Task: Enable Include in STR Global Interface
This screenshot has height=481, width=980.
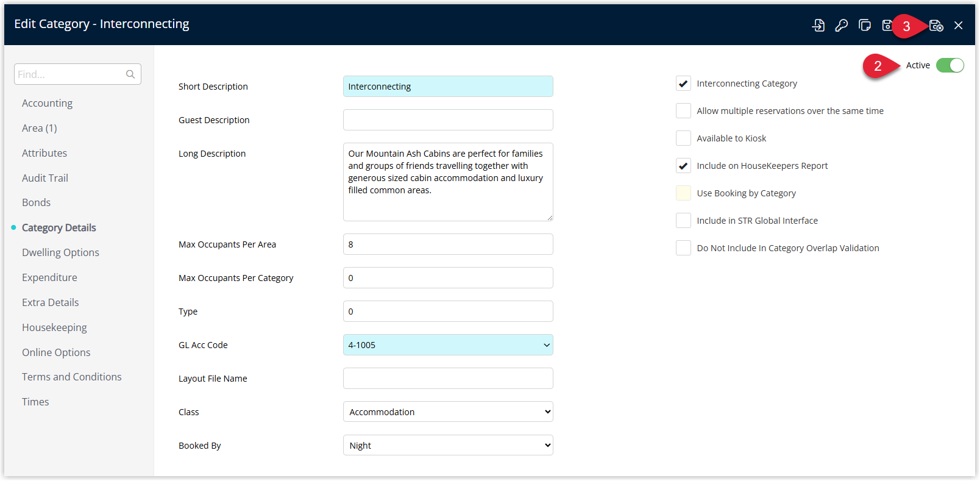Action: coord(683,221)
